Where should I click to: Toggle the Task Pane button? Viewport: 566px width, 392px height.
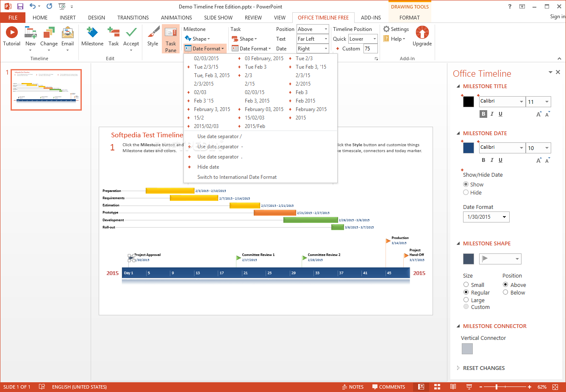tap(171, 39)
